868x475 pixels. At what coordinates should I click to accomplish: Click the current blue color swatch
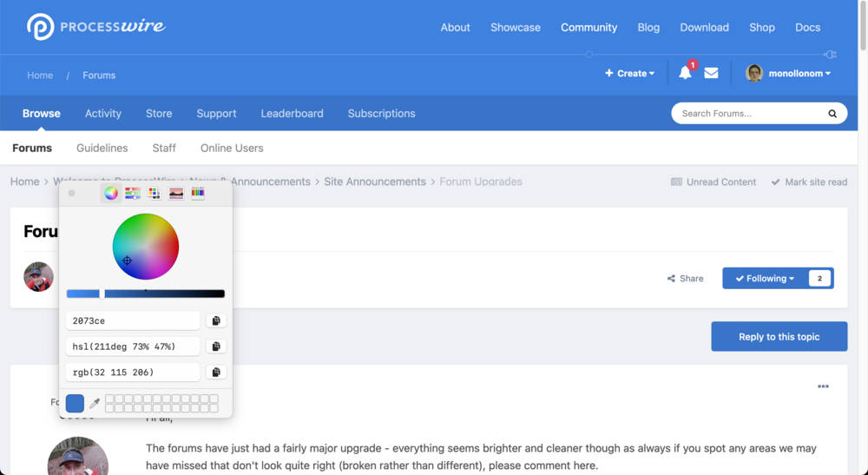coord(76,403)
